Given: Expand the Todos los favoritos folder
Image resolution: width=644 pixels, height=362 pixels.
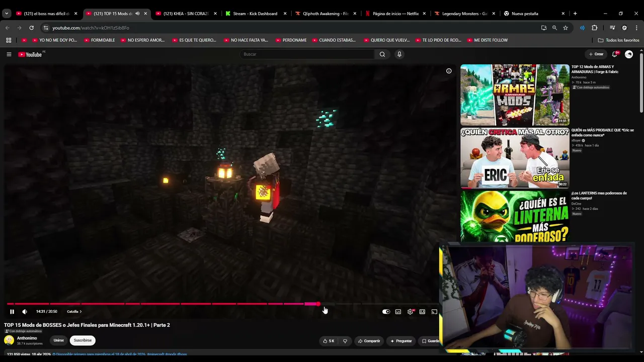Looking at the screenshot, I should pyautogui.click(x=618, y=40).
